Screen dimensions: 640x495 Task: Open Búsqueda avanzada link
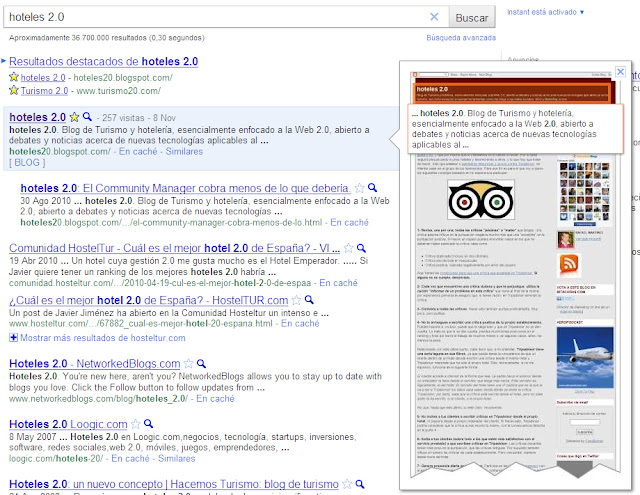point(461,38)
